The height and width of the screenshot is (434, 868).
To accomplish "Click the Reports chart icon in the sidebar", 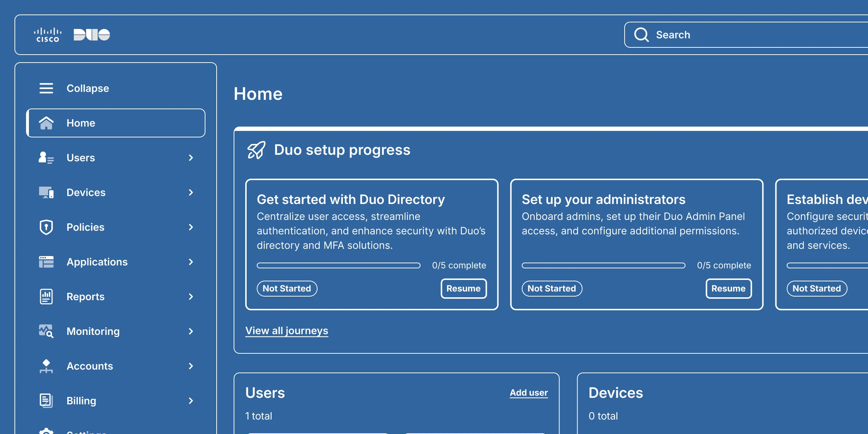I will (46, 297).
